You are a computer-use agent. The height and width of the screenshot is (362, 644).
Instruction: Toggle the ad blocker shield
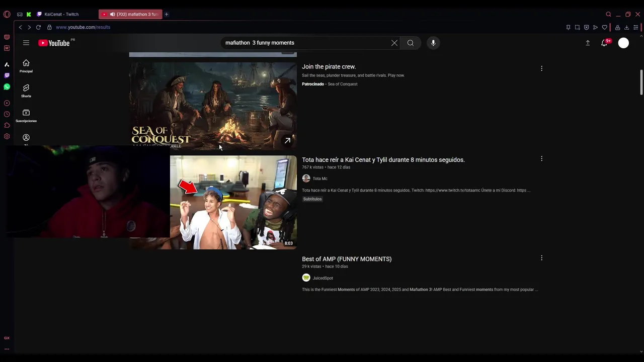pos(586,27)
